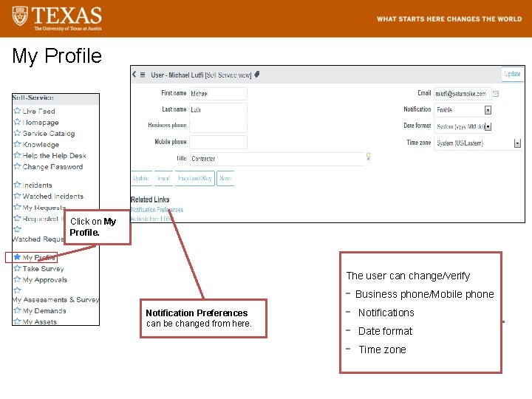Star the Change Password module as favorite

(x=17, y=166)
